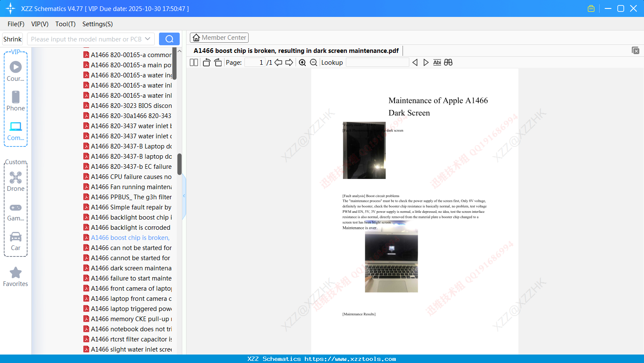Select the Computer category icon
Viewport: 644px width, 363px height.
16,131
